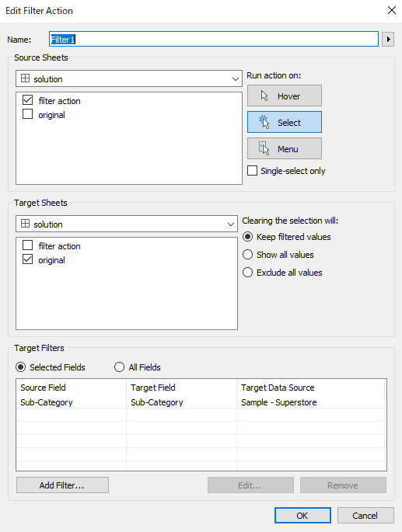The image size is (402, 532).
Task: Click the dashboard icon in the Target Sheets dropdown
Action: pyautogui.click(x=25, y=224)
